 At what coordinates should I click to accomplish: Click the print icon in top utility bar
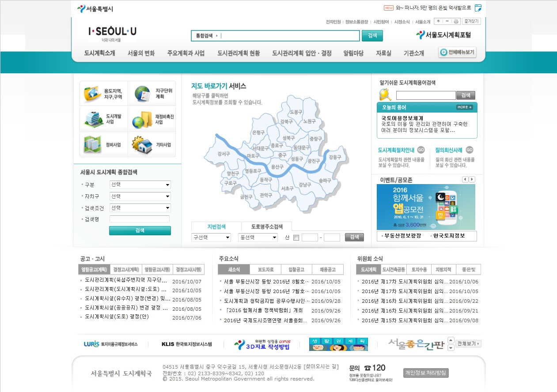(x=456, y=21)
